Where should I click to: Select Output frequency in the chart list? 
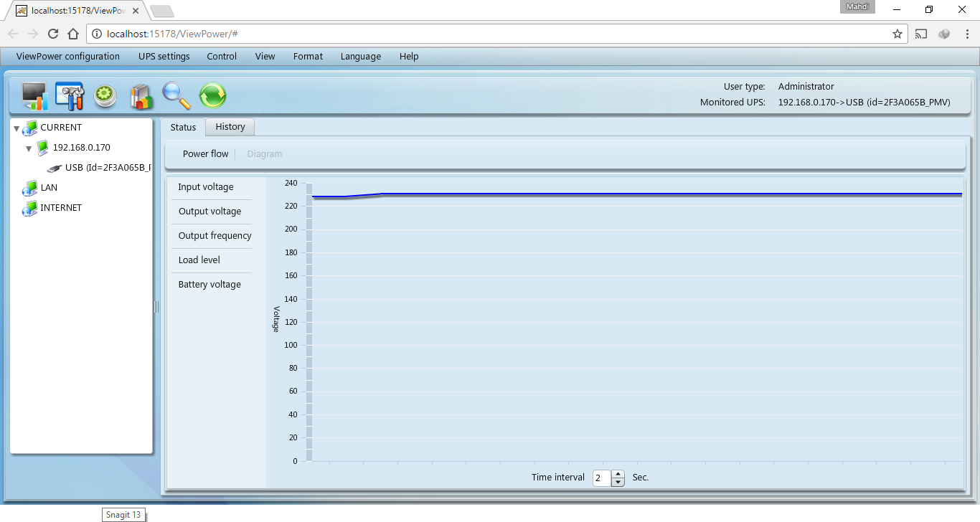click(215, 236)
